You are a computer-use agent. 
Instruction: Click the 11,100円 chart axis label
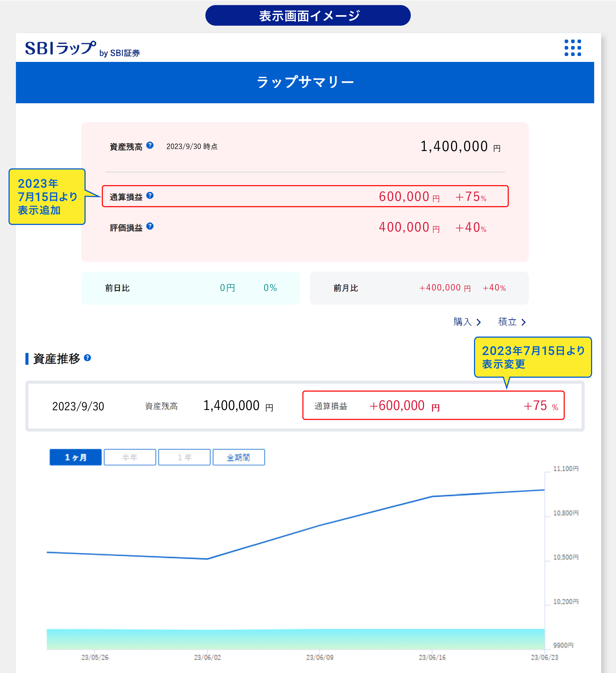pyautogui.click(x=566, y=468)
